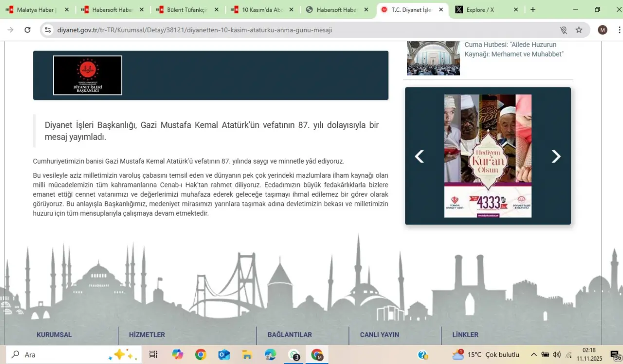
Task: Bookmark this page with the star icon
Action: click(x=579, y=30)
